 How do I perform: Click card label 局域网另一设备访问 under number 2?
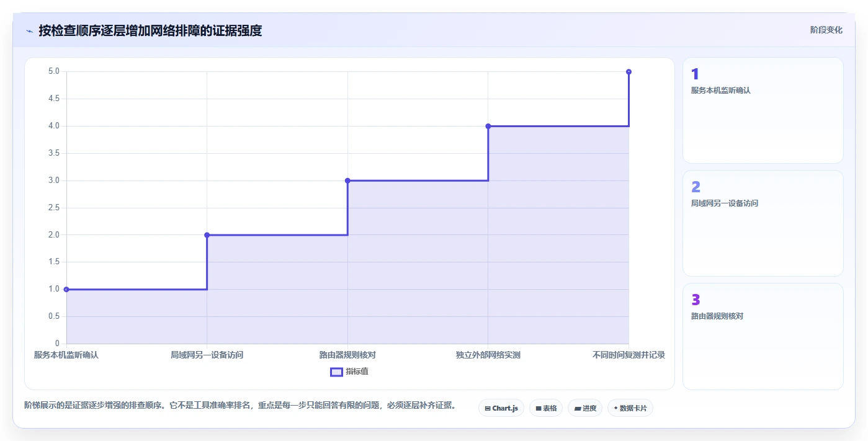coord(725,203)
